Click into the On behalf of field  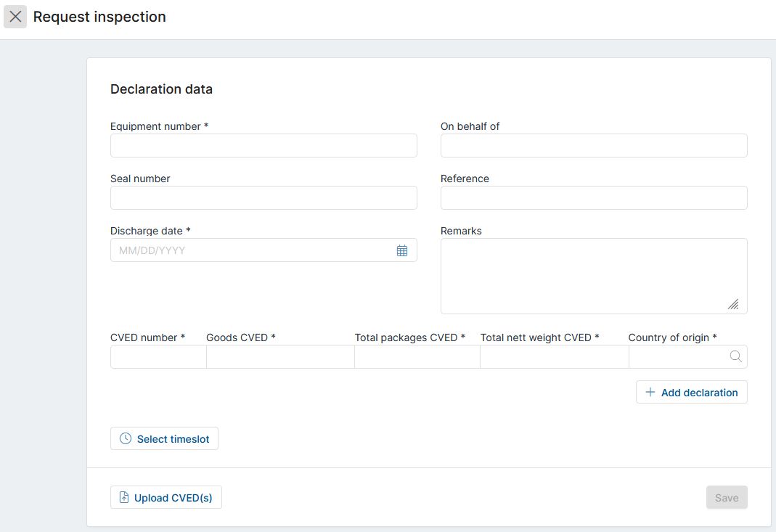coord(593,146)
